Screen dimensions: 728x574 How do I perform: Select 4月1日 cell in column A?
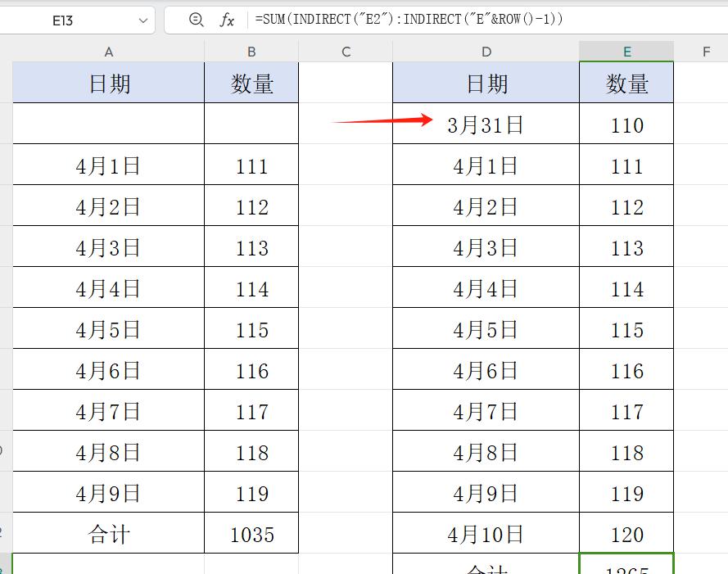click(109, 165)
